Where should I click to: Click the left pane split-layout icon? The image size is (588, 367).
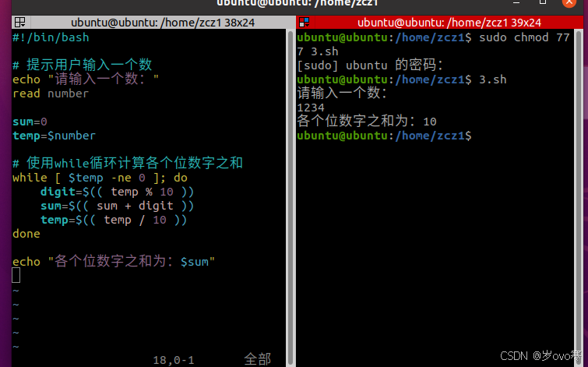tap(20, 22)
